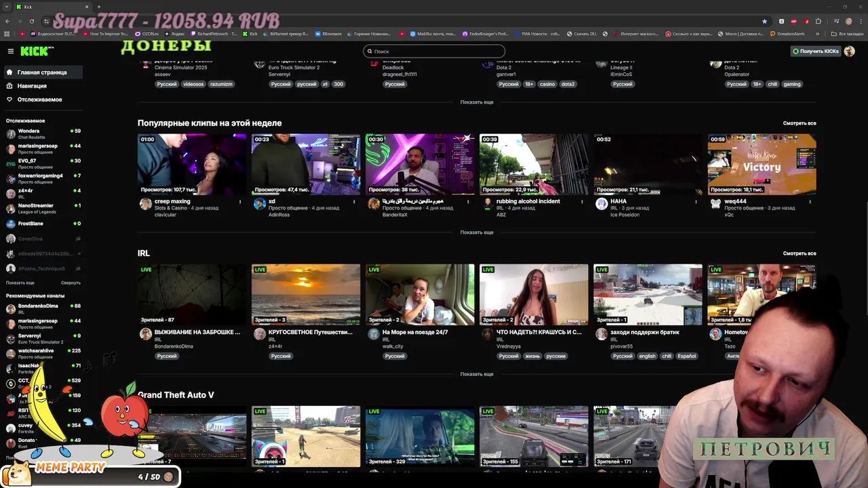Viewport: 868px width, 488px height.
Task: Switch to the Kick browser tab
Action: (x=53, y=7)
